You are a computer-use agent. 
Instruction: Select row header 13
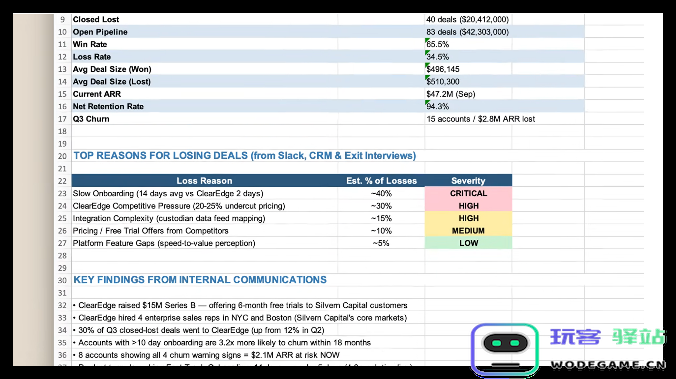[x=63, y=69]
